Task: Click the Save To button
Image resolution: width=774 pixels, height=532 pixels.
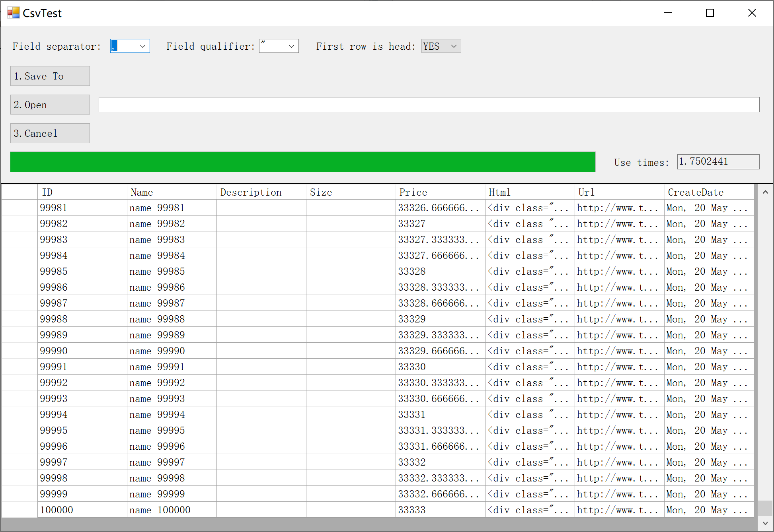Action: point(50,76)
